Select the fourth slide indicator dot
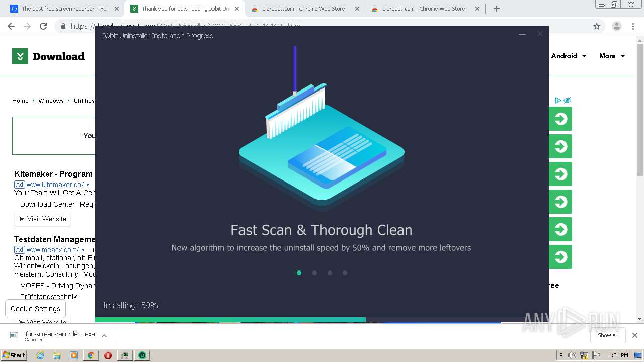 (345, 273)
